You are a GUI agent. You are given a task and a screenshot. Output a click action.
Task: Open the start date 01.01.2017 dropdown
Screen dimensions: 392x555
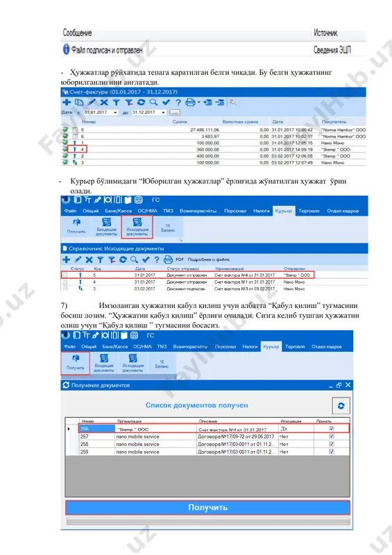pyautogui.click(x=115, y=112)
